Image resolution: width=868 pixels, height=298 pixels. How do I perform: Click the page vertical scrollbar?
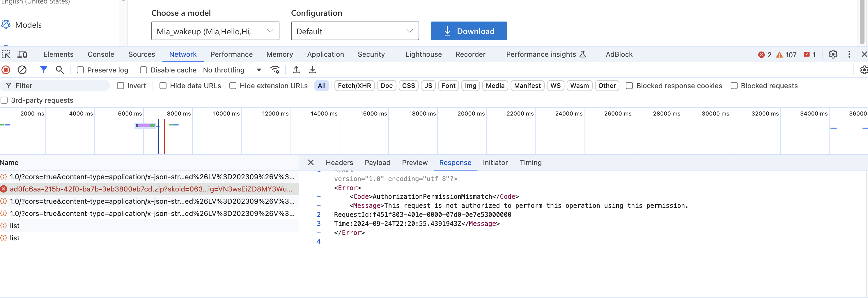click(x=862, y=22)
